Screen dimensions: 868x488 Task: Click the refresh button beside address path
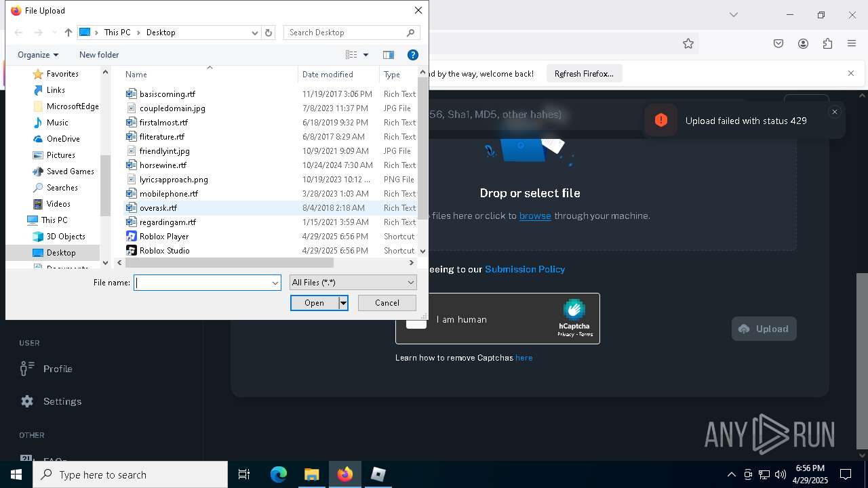point(269,33)
